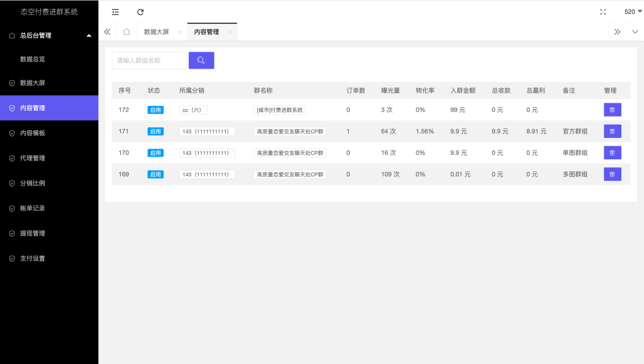This screenshot has width=644, height=364.
Task: Refresh the page with the reload icon
Action: click(x=140, y=11)
